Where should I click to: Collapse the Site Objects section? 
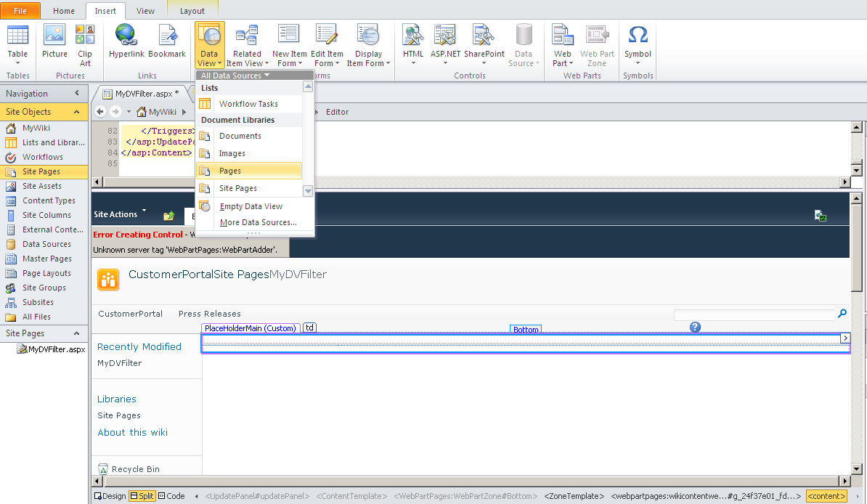(76, 112)
